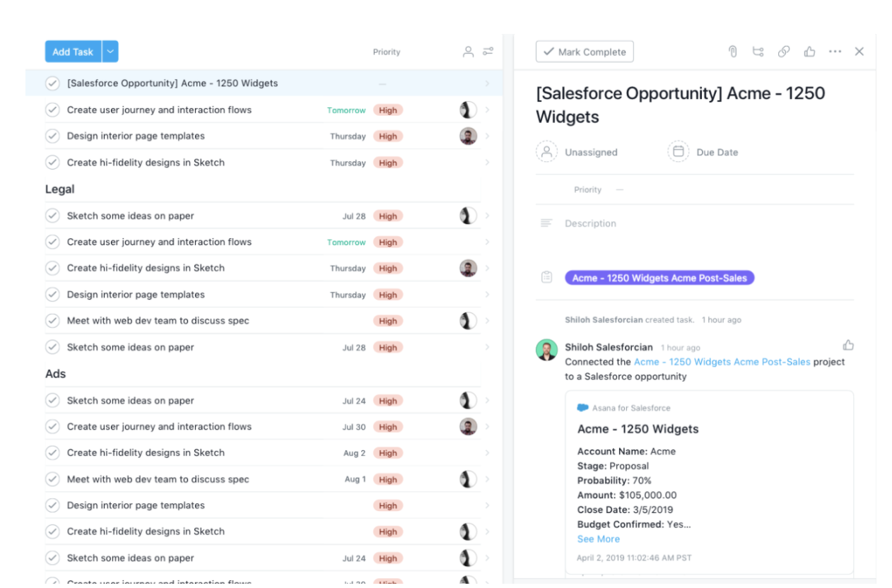
Task: Click the assignee person icon in list header
Action: 468,52
